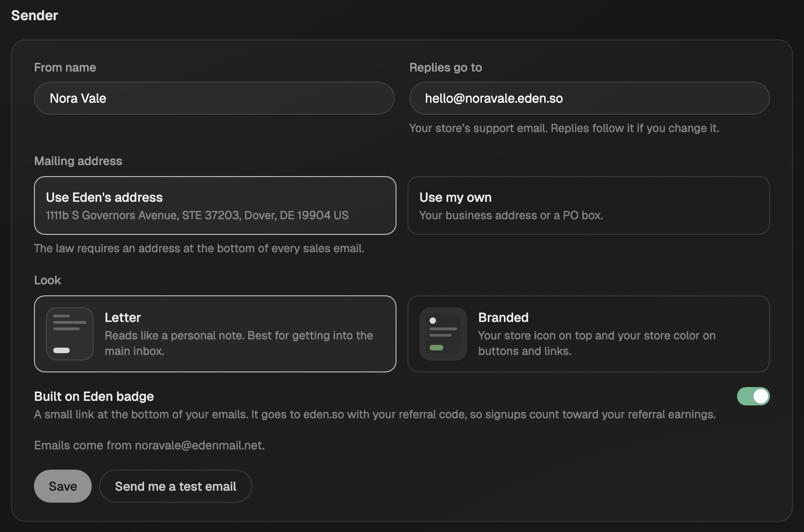Image resolution: width=804 pixels, height=532 pixels.
Task: Choose the Use my own address option
Action: tap(589, 205)
